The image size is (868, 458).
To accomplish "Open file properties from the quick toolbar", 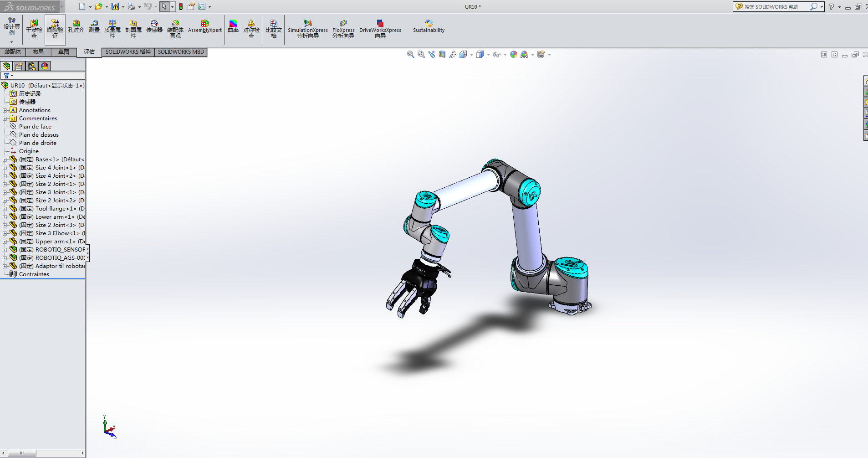I will [191, 6].
